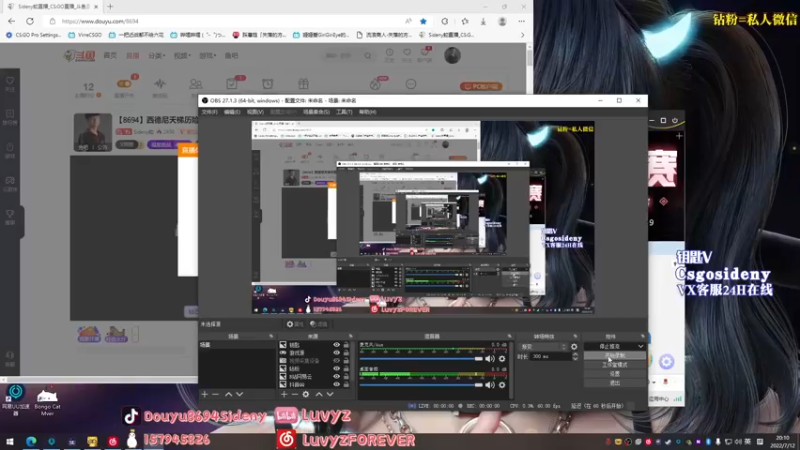Open the Tools menu in OBS

point(344,112)
